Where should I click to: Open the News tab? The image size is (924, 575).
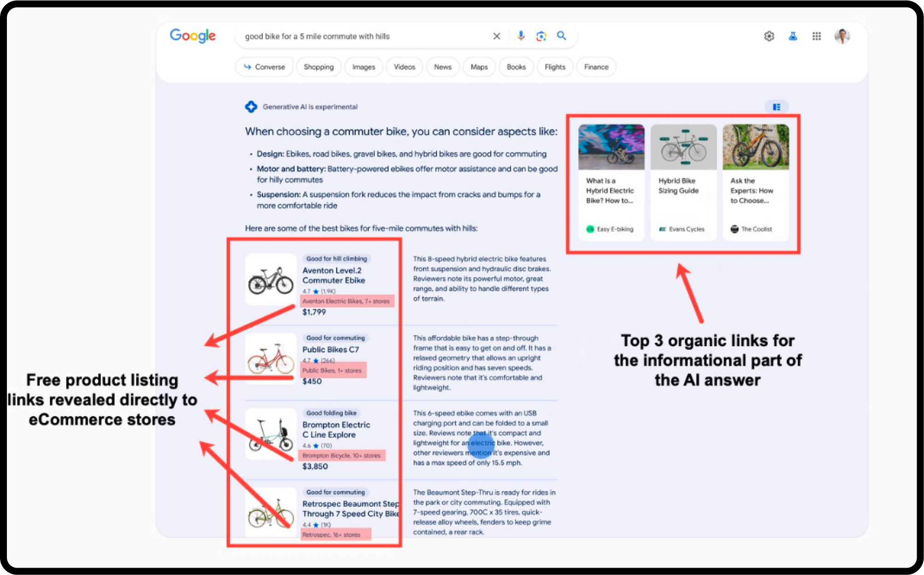pos(442,67)
